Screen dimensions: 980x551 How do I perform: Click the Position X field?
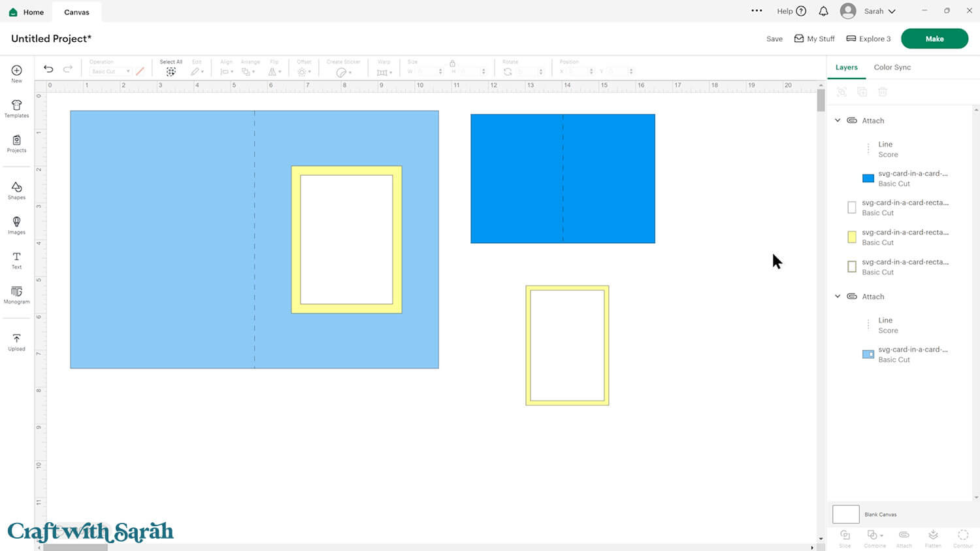(580, 71)
